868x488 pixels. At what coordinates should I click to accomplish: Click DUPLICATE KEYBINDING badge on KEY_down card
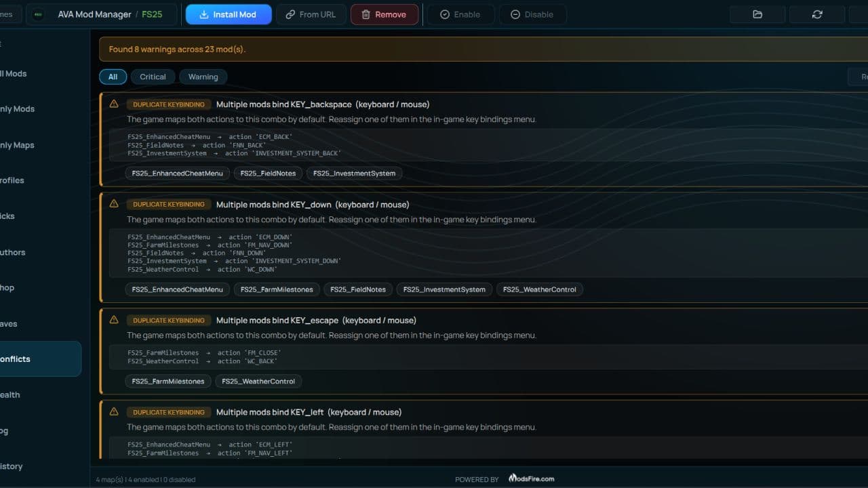click(x=169, y=205)
